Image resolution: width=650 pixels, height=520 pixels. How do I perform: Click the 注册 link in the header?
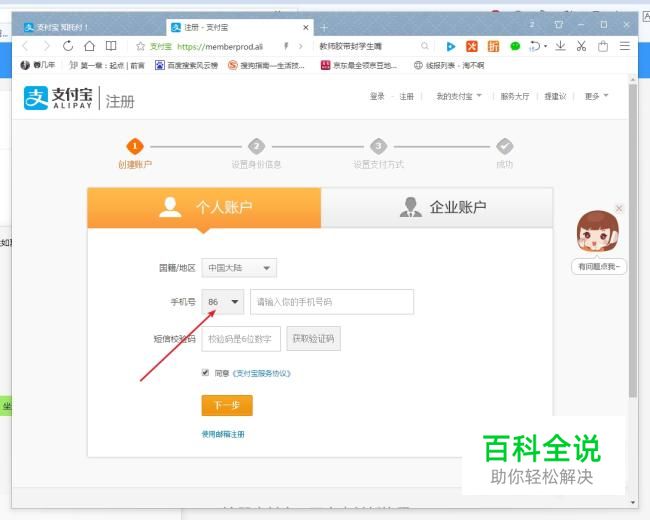[x=407, y=97]
